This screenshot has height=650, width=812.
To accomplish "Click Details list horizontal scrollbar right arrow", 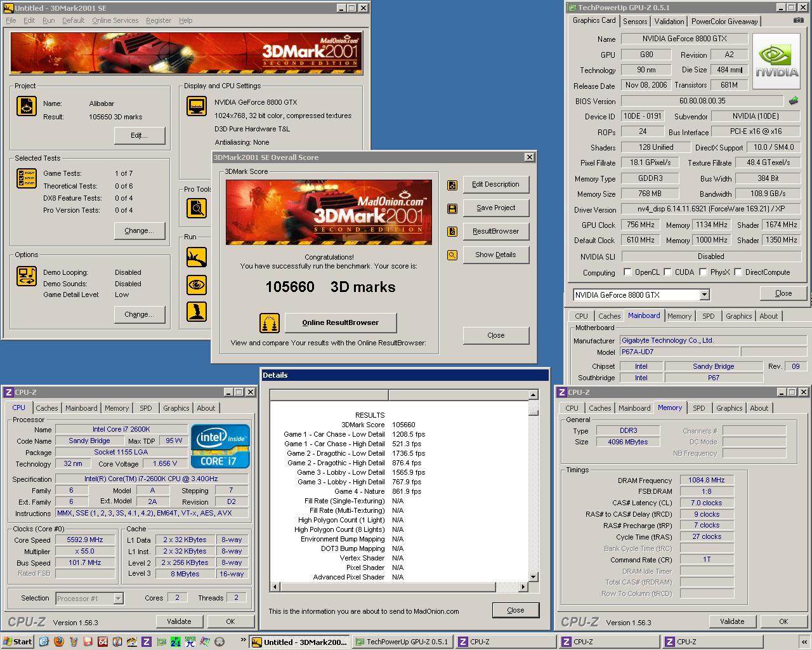I will [x=523, y=587].
